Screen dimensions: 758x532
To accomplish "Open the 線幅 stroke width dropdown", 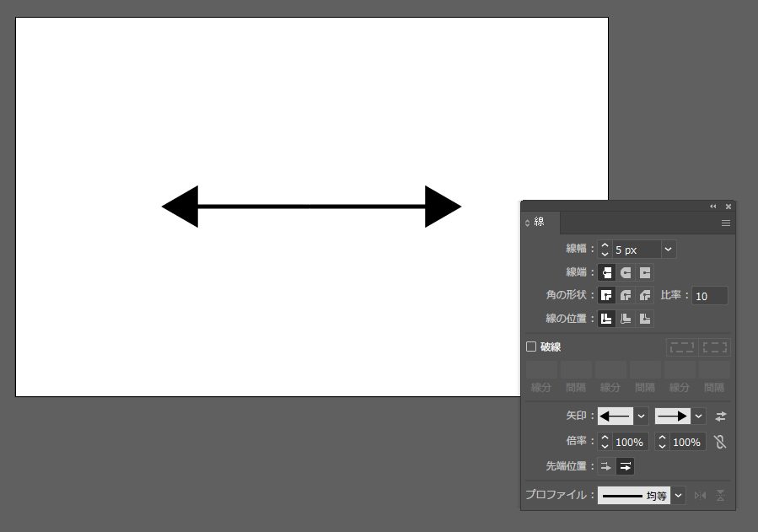I will click(x=669, y=250).
